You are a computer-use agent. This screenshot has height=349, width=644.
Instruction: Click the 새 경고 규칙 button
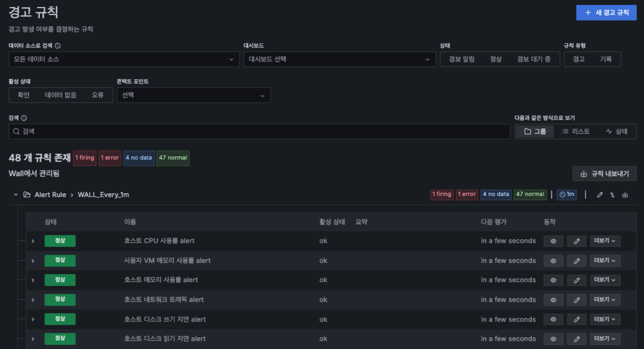click(x=606, y=13)
